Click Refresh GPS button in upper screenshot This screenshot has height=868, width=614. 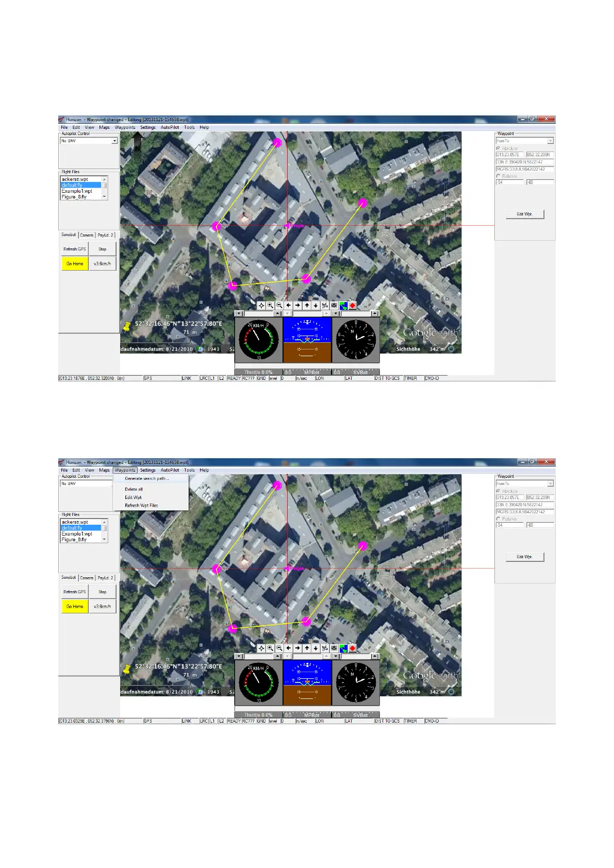[75, 249]
